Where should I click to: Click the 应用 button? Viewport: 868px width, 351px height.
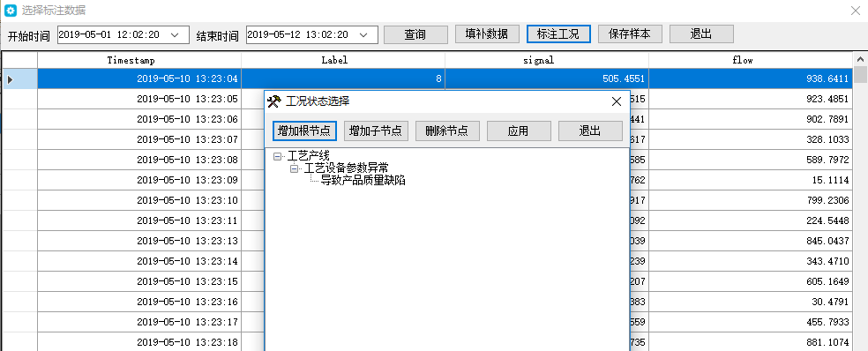[x=519, y=131]
